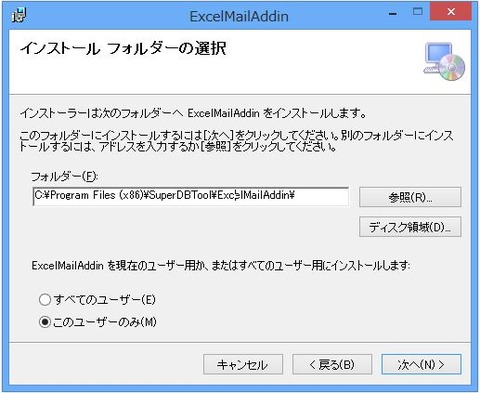Cancel installation with キャンセル button
Screen dimensions: 480x393
coord(243,364)
